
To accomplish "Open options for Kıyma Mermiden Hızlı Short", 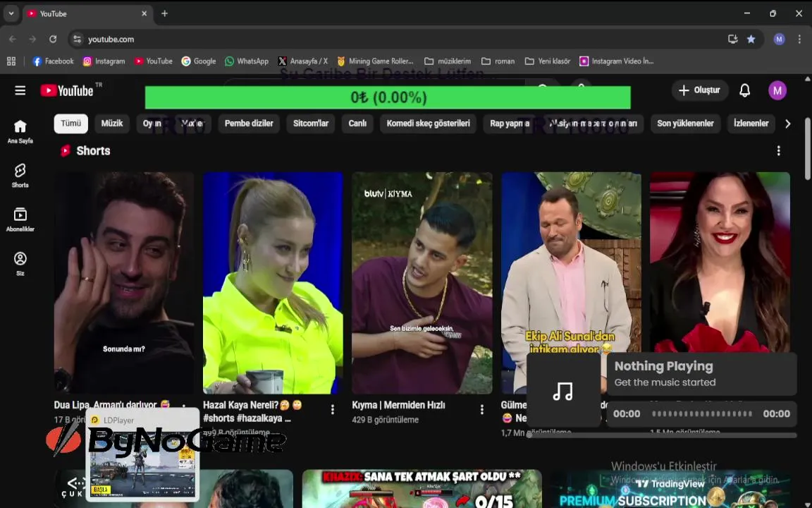I will click(x=481, y=409).
